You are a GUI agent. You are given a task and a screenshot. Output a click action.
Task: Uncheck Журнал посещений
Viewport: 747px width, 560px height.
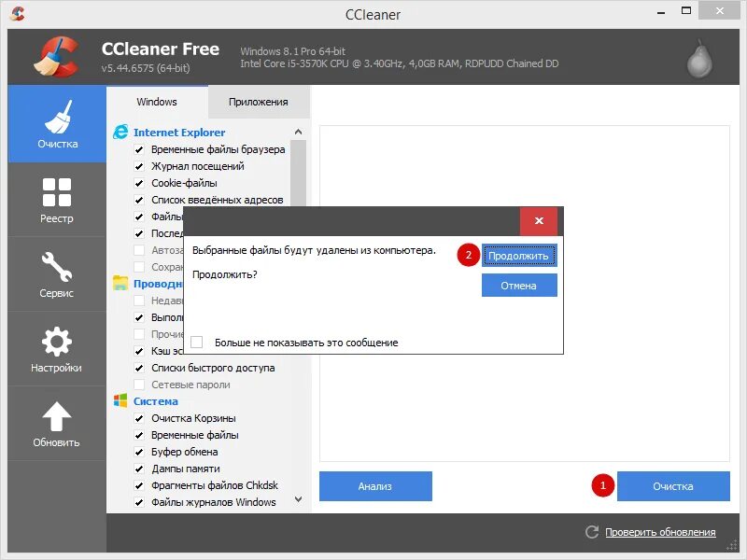139,166
